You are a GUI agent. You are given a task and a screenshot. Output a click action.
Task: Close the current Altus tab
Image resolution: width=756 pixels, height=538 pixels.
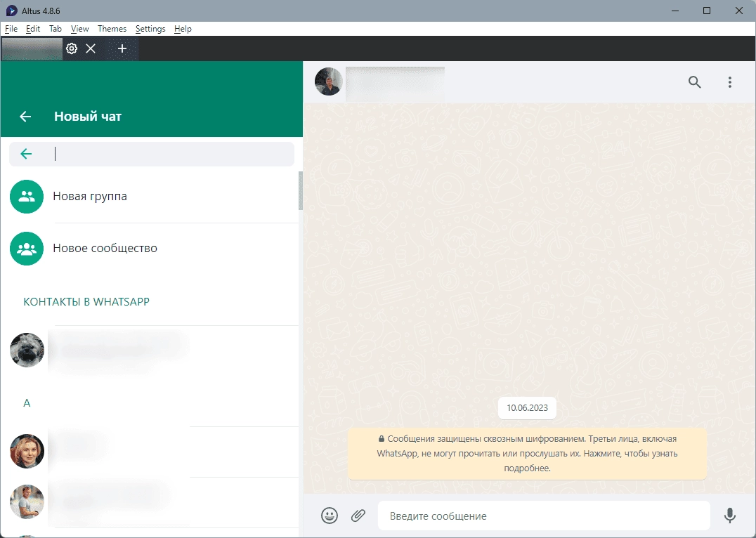91,48
